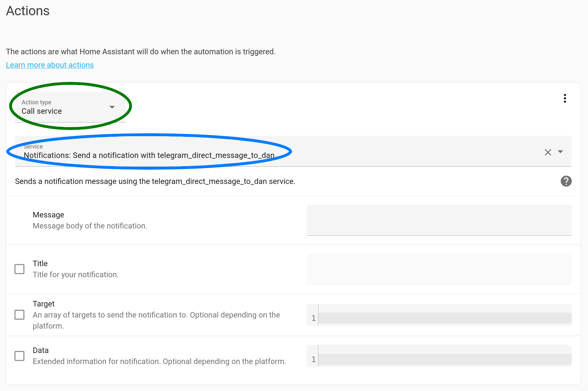588x391 pixels.
Task: Expand the Action type dropdown arrow
Action: point(112,107)
